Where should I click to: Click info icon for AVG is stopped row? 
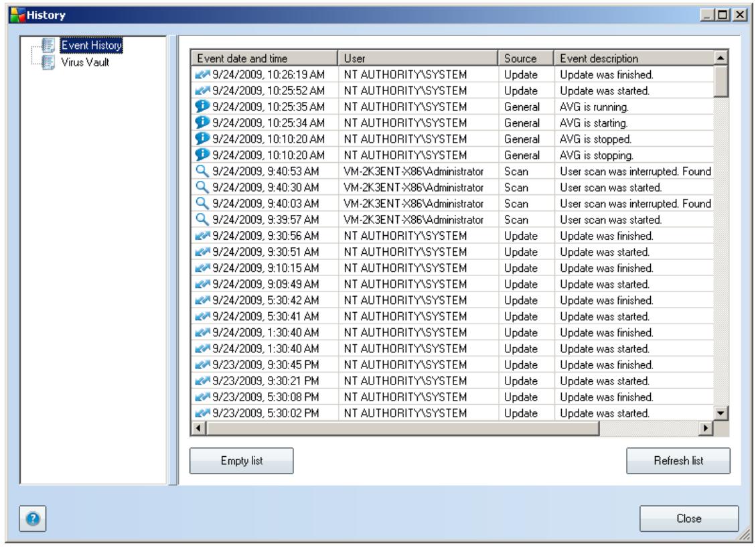coord(202,139)
